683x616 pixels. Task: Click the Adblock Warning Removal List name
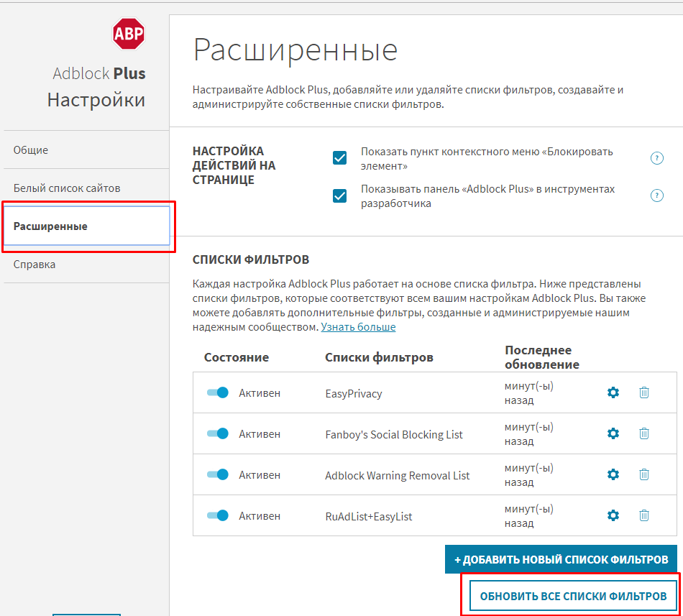398,475
